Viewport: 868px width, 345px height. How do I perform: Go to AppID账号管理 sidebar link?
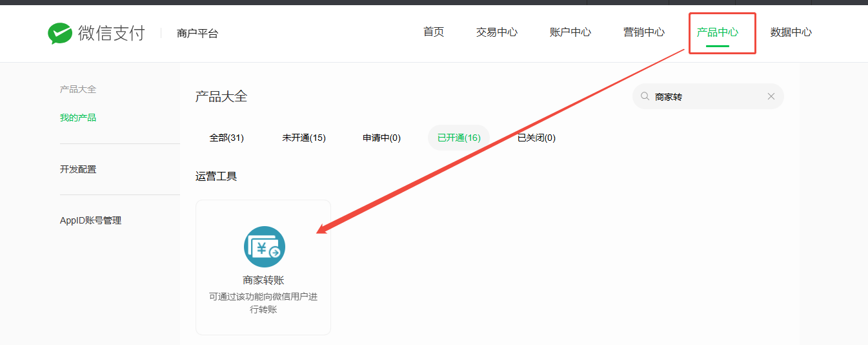pyautogui.click(x=90, y=220)
